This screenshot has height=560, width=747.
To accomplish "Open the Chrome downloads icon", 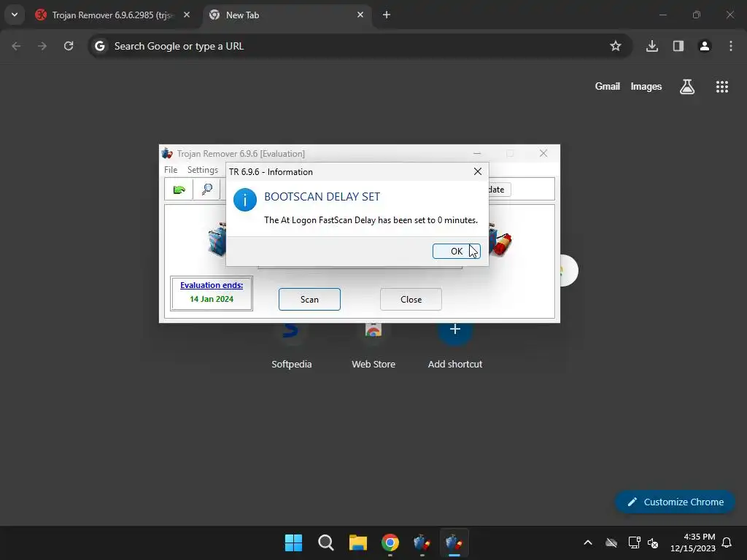I will [651, 46].
